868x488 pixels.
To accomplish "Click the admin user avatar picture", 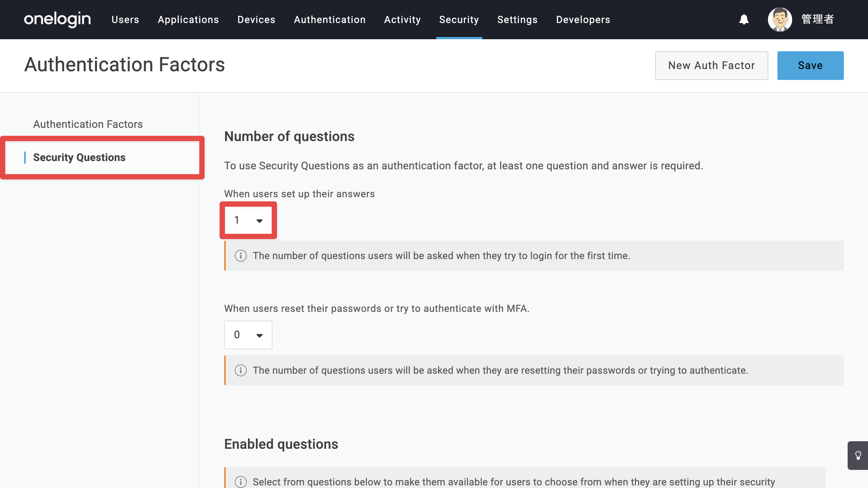I will click(x=780, y=19).
